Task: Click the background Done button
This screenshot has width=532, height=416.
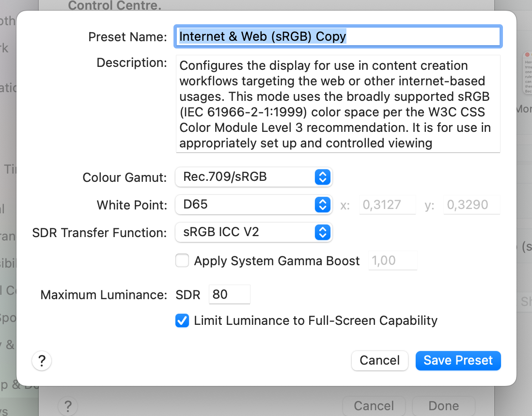Action: (443, 405)
